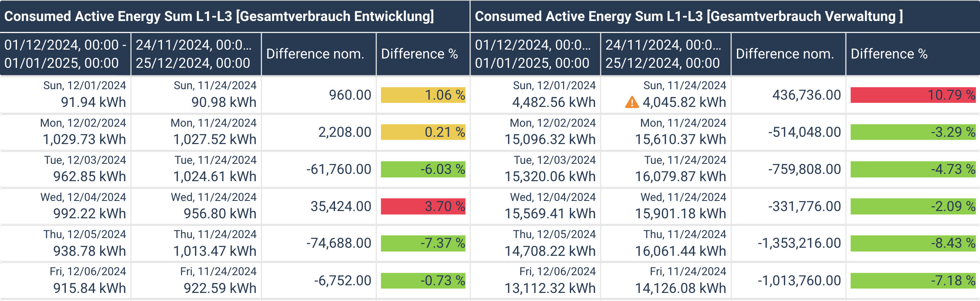Select the green -0.73 % indicator
The height and width of the screenshot is (301, 980).
click(423, 280)
